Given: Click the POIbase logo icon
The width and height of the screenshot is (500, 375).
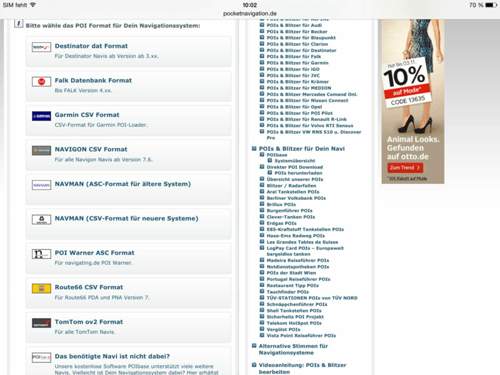Looking at the screenshot, I should tap(41, 357).
